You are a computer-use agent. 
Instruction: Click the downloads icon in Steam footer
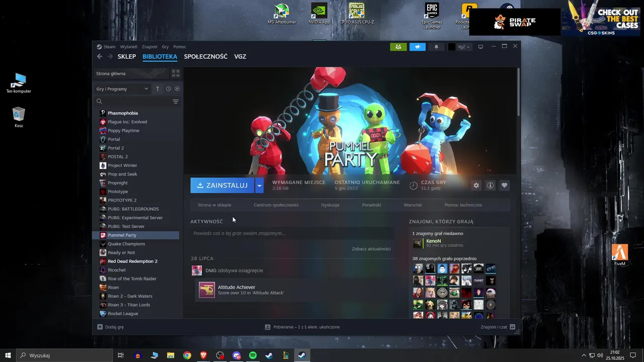268,327
